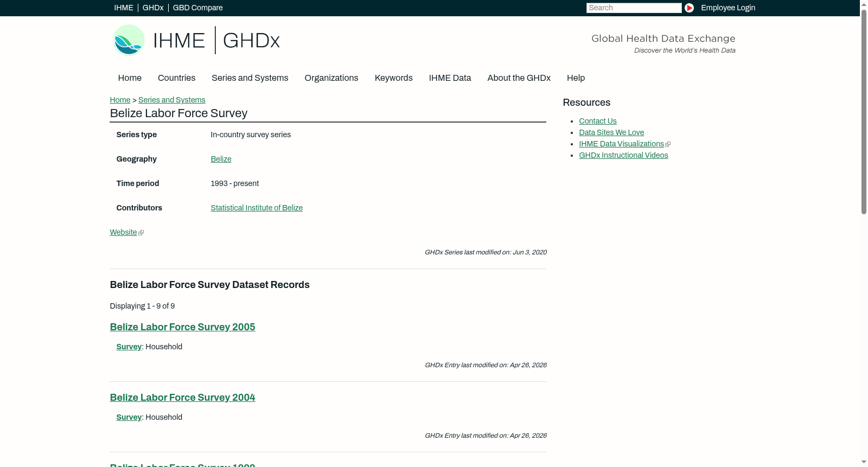Open the Keywords menu
Screen dimensions: 868x467
coord(394,78)
